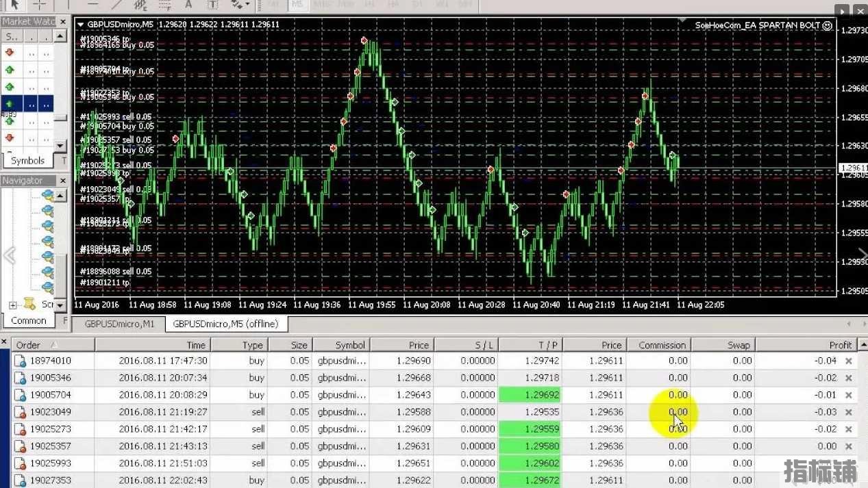Select the crosshair tool in the toolbar
The width and height of the screenshot is (868, 488).
38,4
